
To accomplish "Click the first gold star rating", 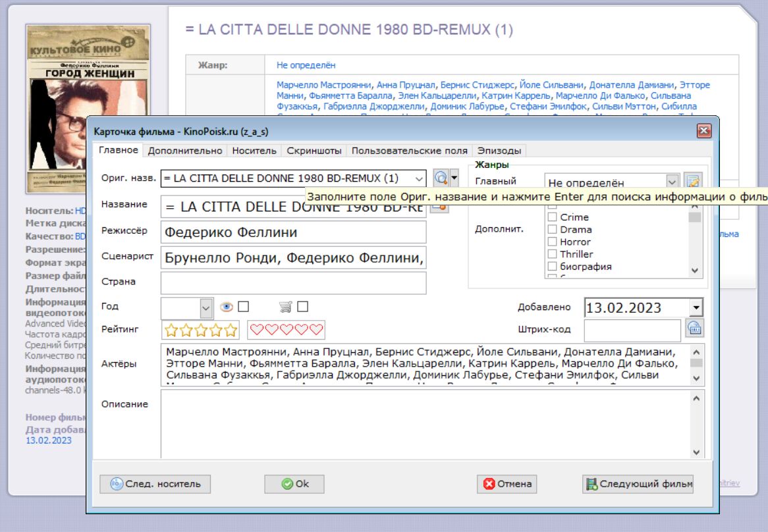I will (x=171, y=330).
